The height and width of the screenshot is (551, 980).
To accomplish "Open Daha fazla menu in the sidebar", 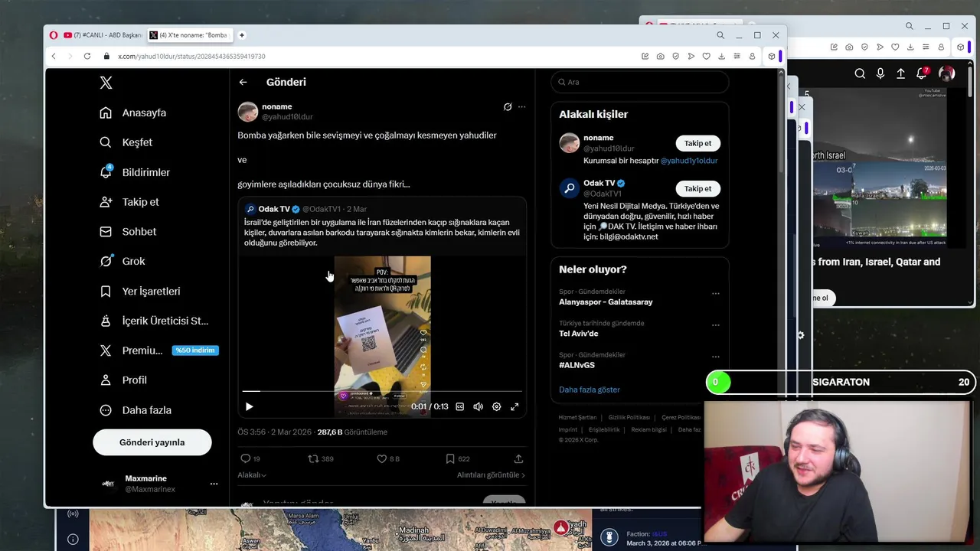I will pyautogui.click(x=136, y=409).
